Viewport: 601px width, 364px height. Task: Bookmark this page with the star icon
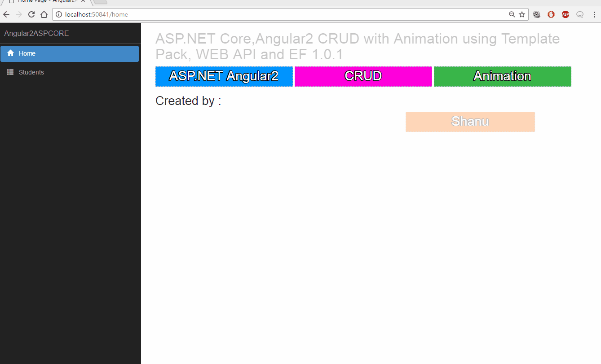pyautogui.click(x=522, y=14)
